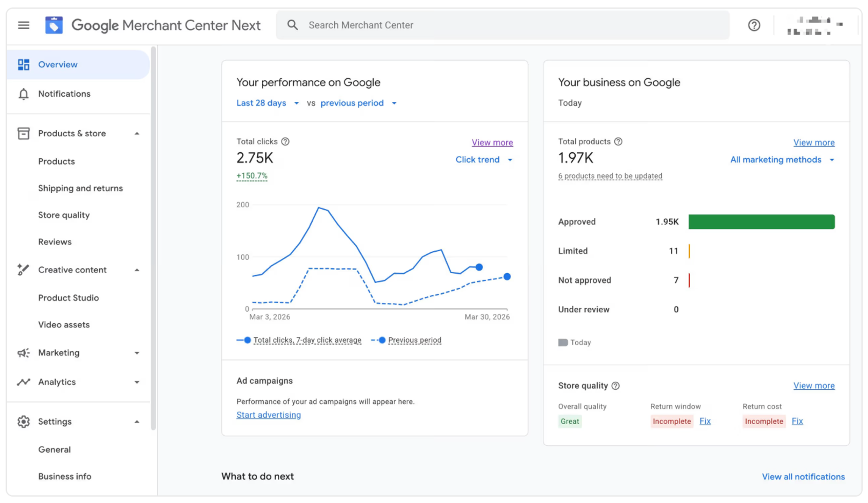This screenshot has width=868, height=503.
Task: Open the Click trend dropdown
Action: pos(484,159)
